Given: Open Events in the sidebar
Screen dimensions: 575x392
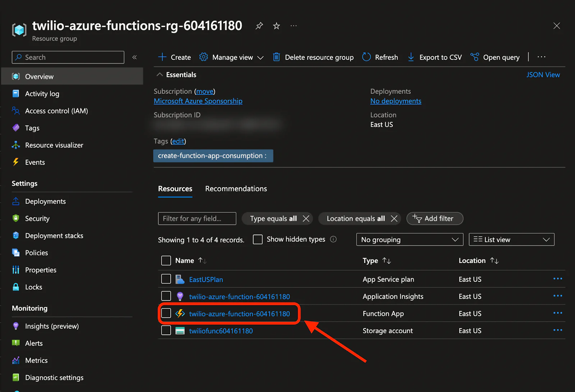Looking at the screenshot, I should tap(35, 162).
